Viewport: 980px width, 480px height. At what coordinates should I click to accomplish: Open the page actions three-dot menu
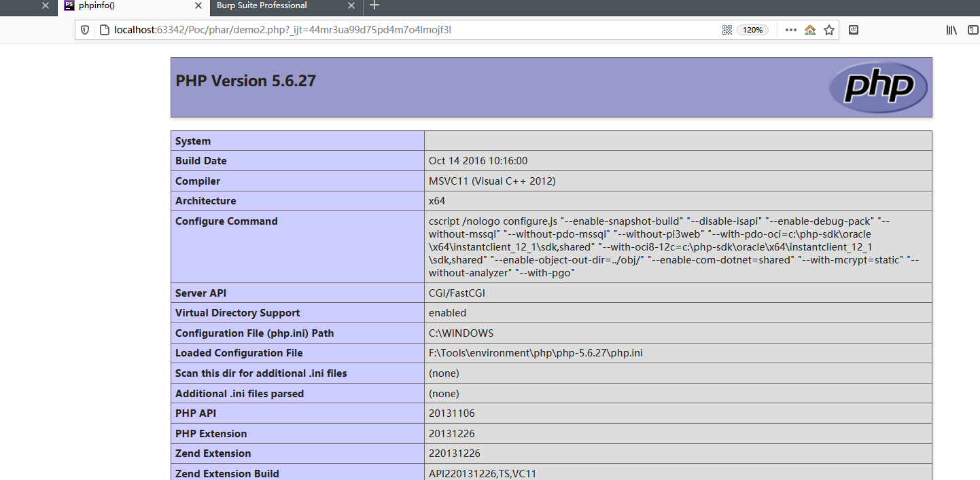(x=791, y=30)
